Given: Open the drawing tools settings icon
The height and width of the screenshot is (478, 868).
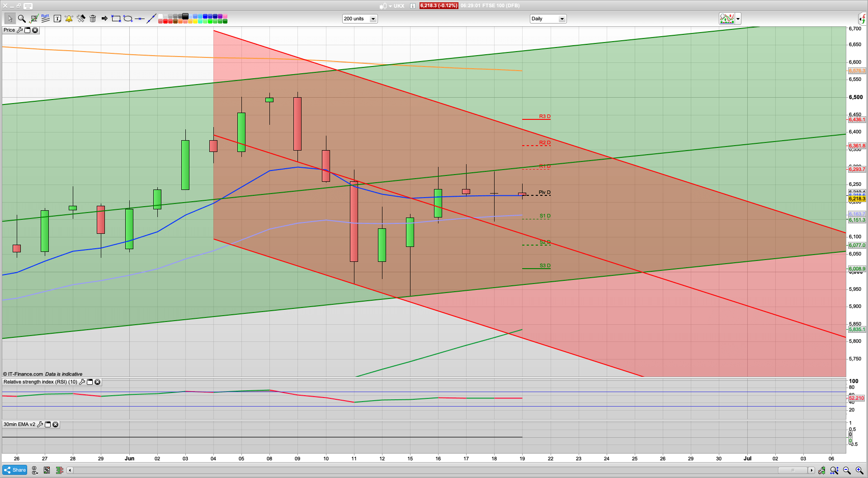Looking at the screenshot, I should point(81,19).
